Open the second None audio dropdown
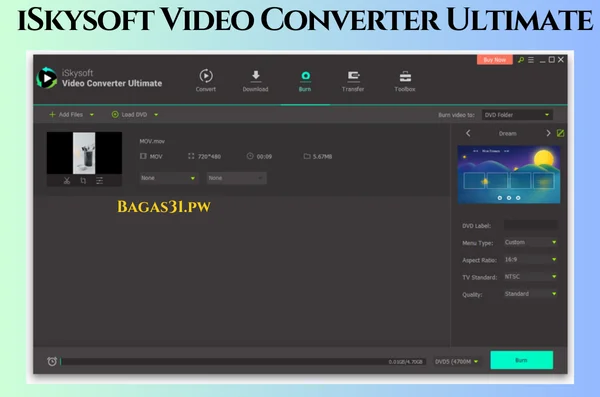 [236, 178]
